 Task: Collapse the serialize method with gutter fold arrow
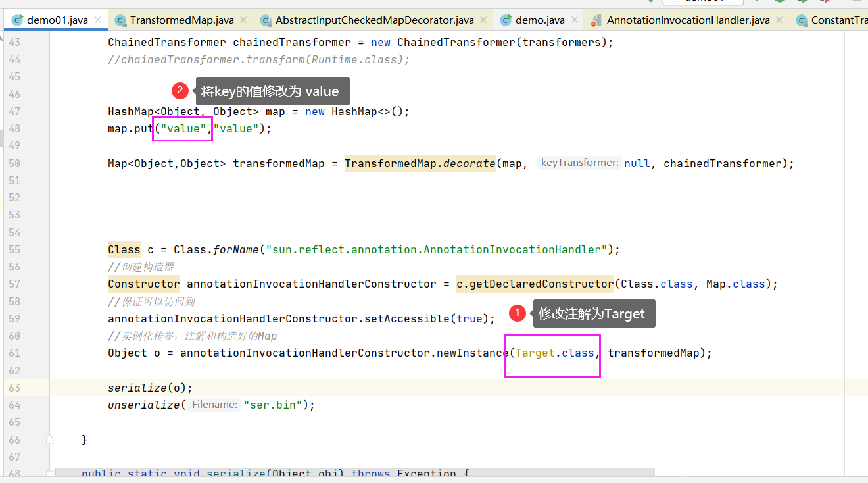pos(49,473)
